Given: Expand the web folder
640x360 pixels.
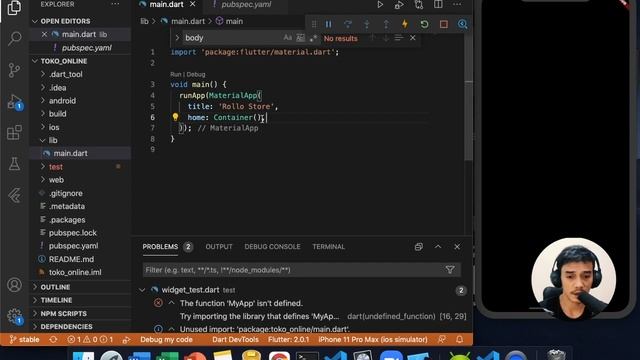Looking at the screenshot, I should [x=56, y=180].
